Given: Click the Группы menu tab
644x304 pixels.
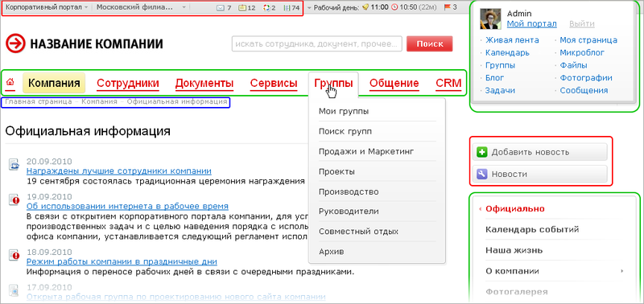Looking at the screenshot, I should click(x=333, y=84).
